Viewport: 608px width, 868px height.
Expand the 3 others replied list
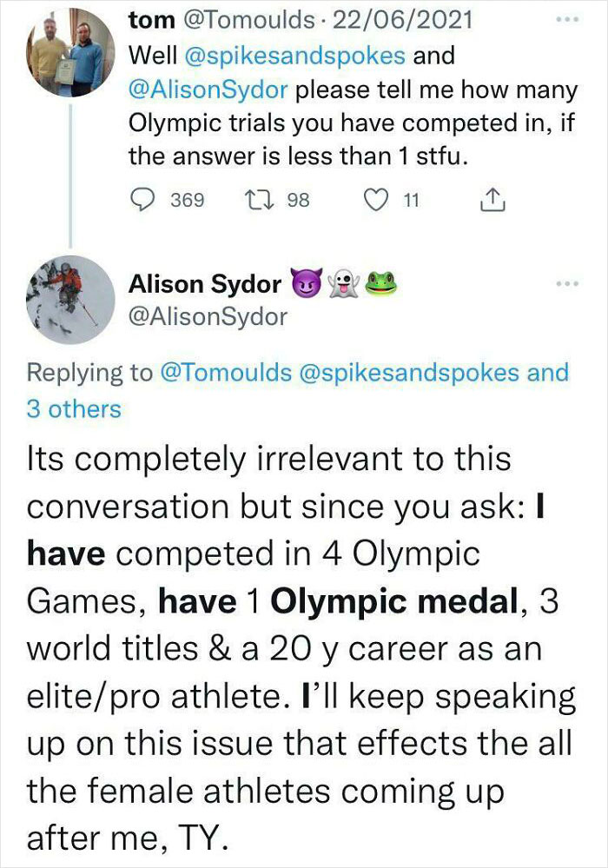[75, 408]
